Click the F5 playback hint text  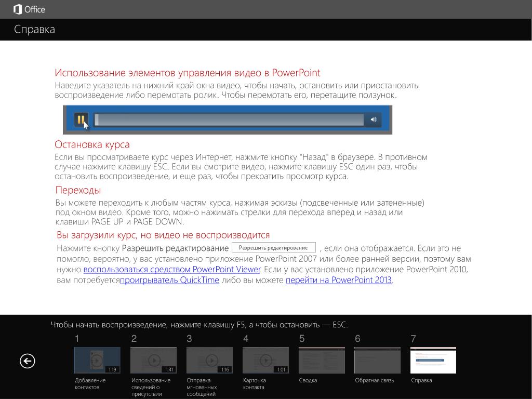coord(199,325)
